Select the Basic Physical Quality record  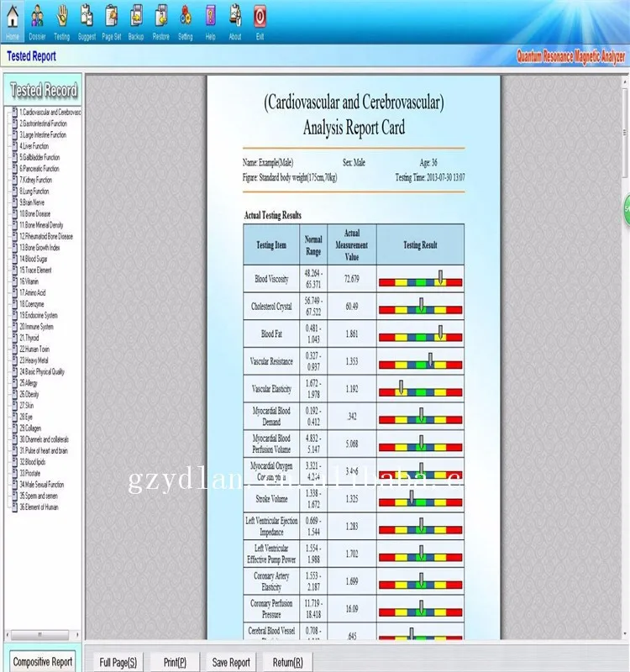[x=42, y=371]
